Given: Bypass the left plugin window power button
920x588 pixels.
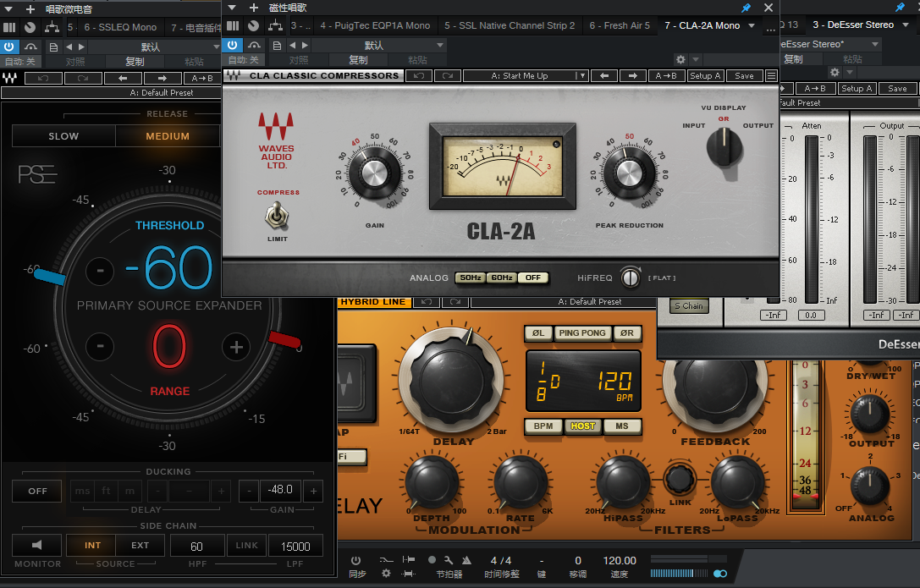Looking at the screenshot, I should (8, 47).
